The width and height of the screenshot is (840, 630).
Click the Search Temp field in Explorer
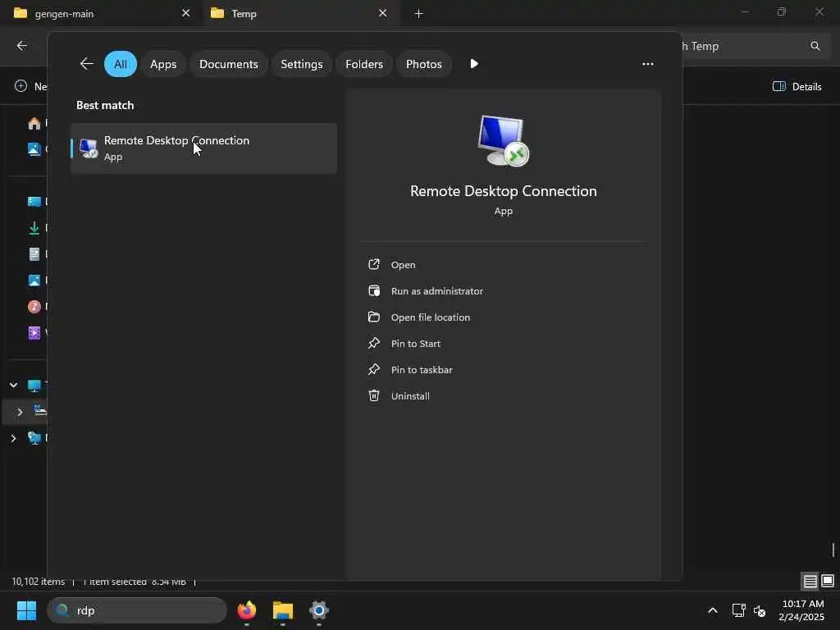tap(756, 46)
